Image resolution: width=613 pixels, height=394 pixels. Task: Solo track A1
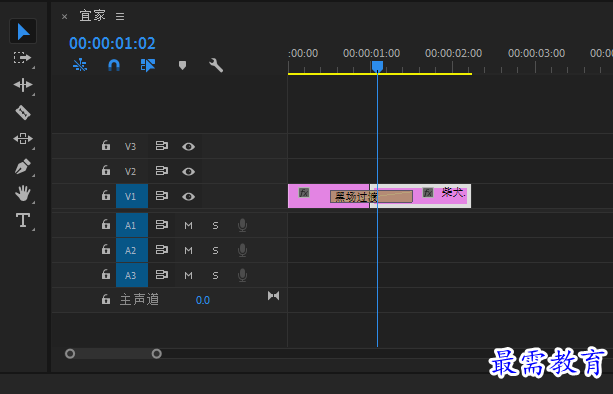(x=215, y=226)
